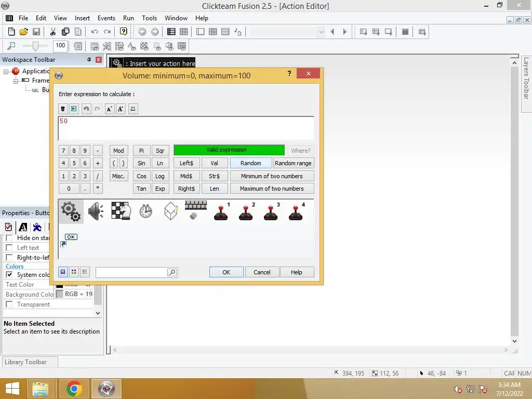Screen dimensions: 532x399
Task: Pin the Workspace Toolbar panel
Action: click(89, 60)
